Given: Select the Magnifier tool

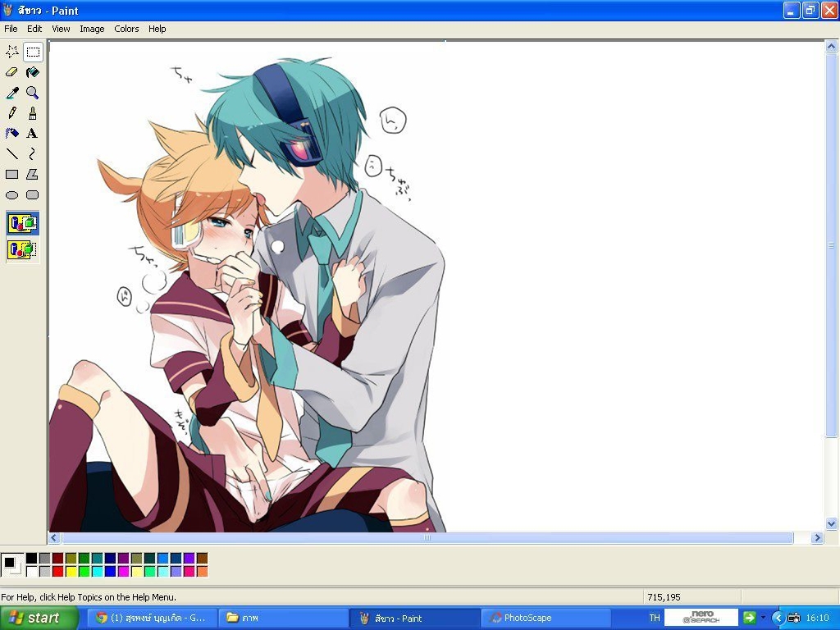Looking at the screenshot, I should [x=33, y=93].
